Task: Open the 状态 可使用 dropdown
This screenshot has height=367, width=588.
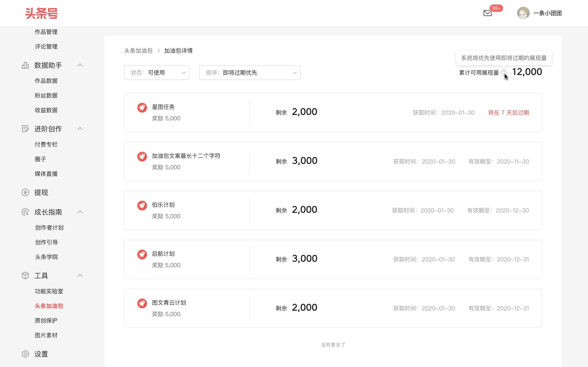Action: pyautogui.click(x=156, y=73)
